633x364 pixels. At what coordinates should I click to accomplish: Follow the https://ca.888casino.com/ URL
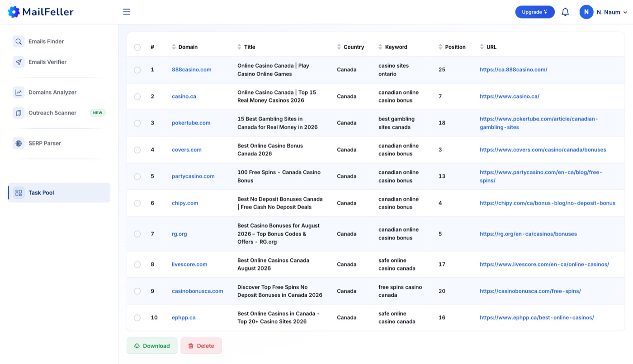(514, 70)
